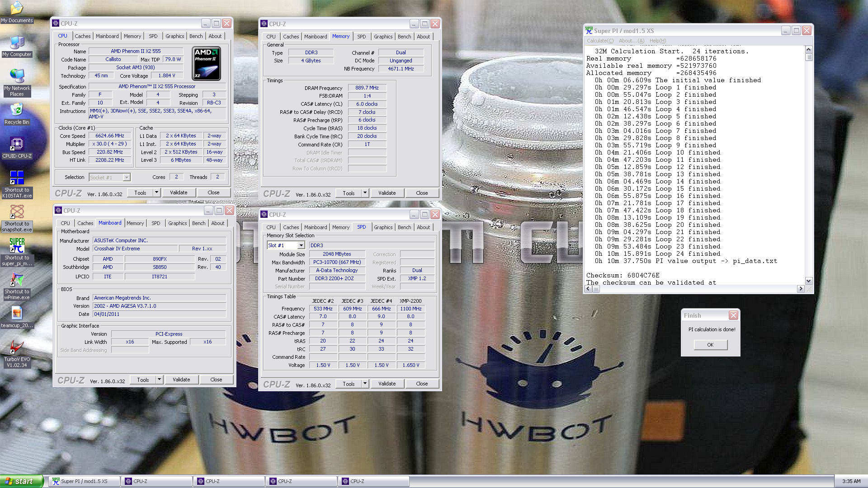Click Super PI vertical scrollbar down arrow

point(809,281)
